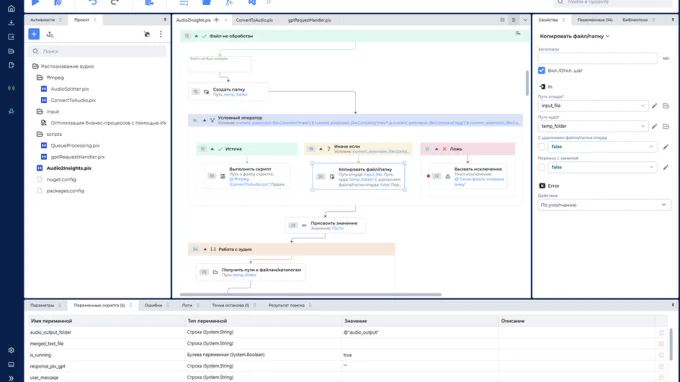Collapse the Работа с аудио block
Viewport: 680px width, 382px height.
click(x=205, y=249)
